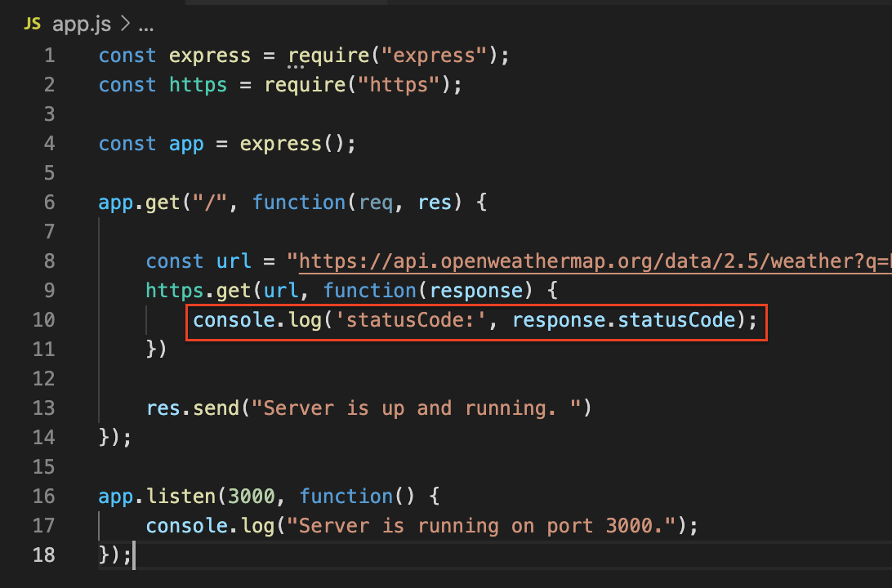Click the "https" string on line 2

[399, 85]
